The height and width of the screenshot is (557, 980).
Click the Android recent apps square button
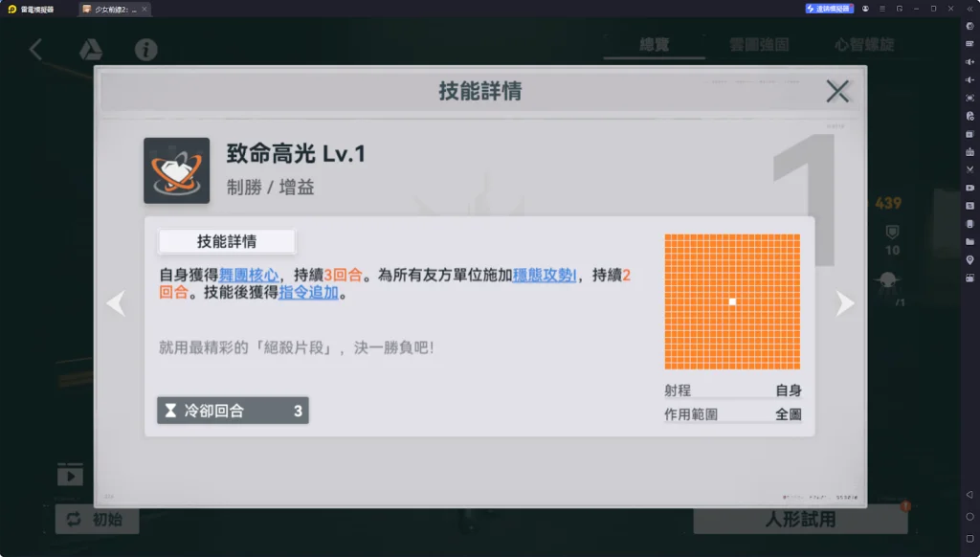(970, 539)
